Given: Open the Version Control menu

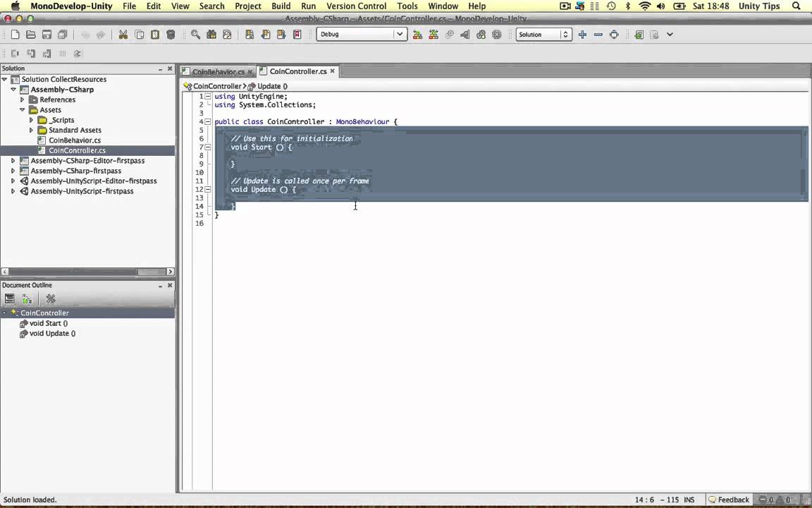Looking at the screenshot, I should tap(356, 6).
